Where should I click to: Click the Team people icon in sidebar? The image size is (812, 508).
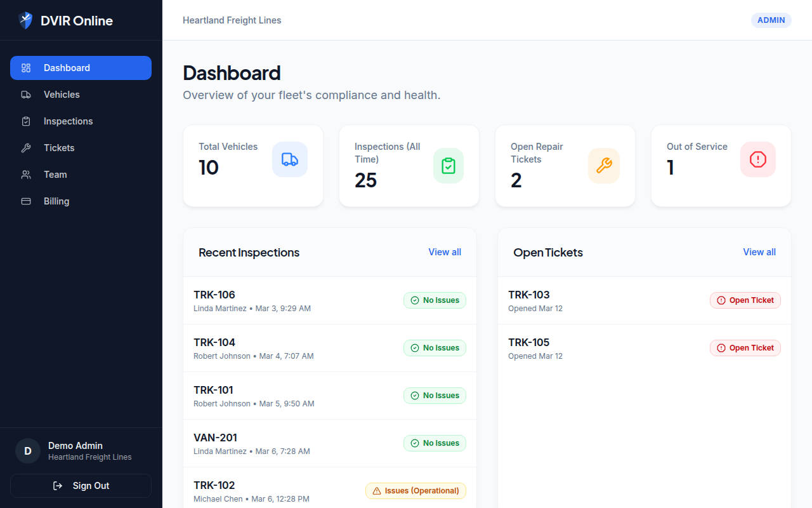[26, 175]
